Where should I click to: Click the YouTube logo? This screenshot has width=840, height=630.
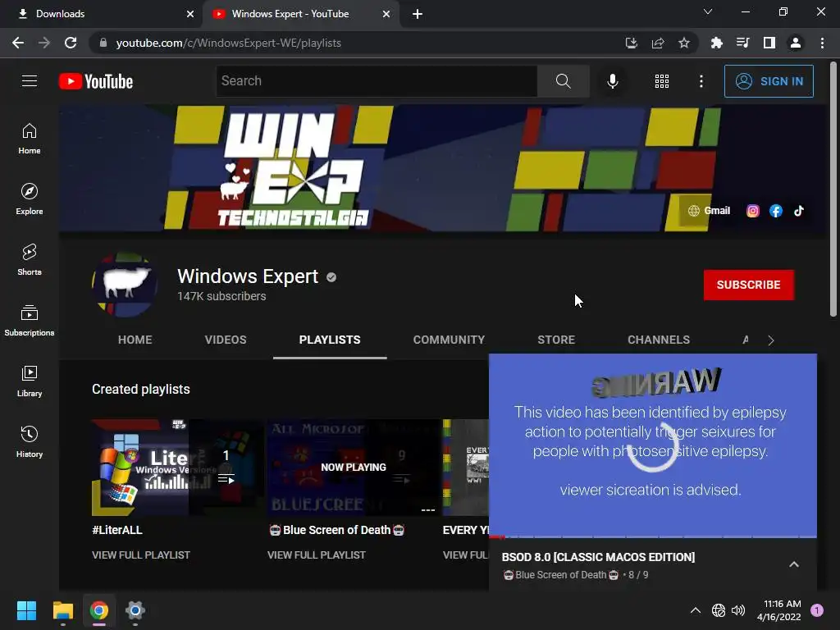pos(96,81)
